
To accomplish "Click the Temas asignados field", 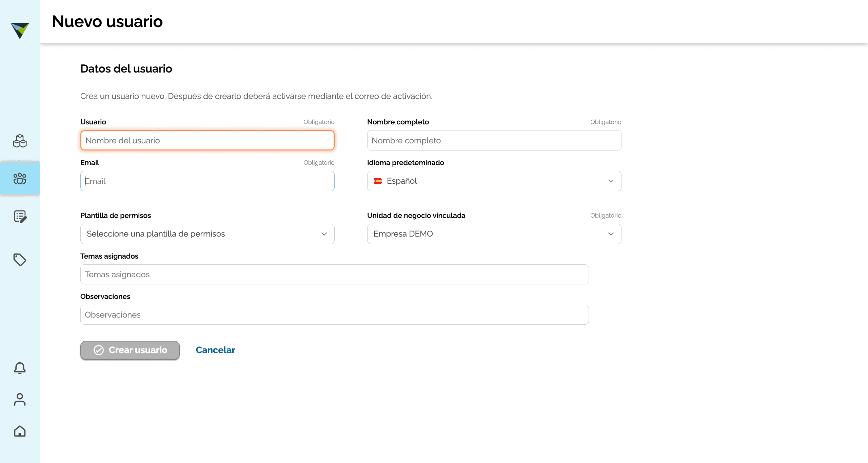I will click(x=335, y=275).
